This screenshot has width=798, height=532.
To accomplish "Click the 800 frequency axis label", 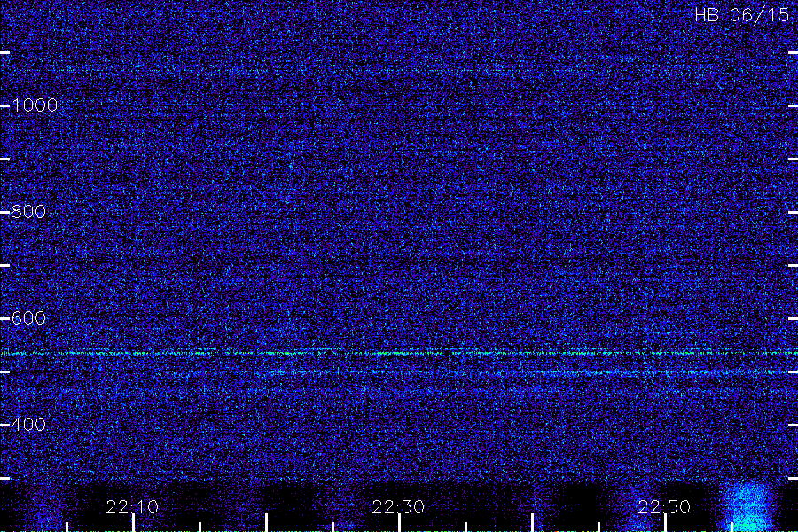I will pos(28,212).
